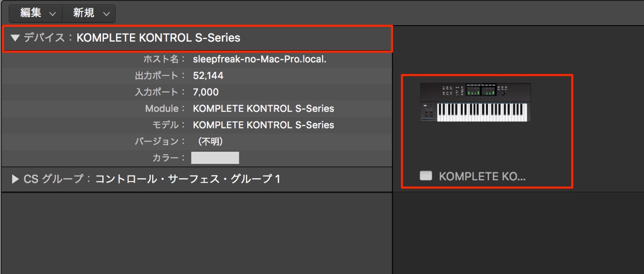Click the KOMPLETE KO... device label

coord(482,176)
